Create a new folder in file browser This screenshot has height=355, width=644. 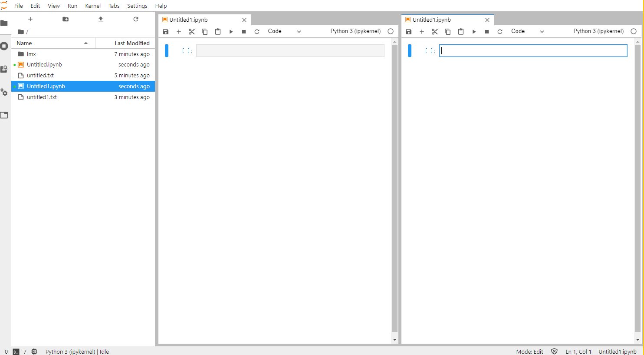pos(66,19)
